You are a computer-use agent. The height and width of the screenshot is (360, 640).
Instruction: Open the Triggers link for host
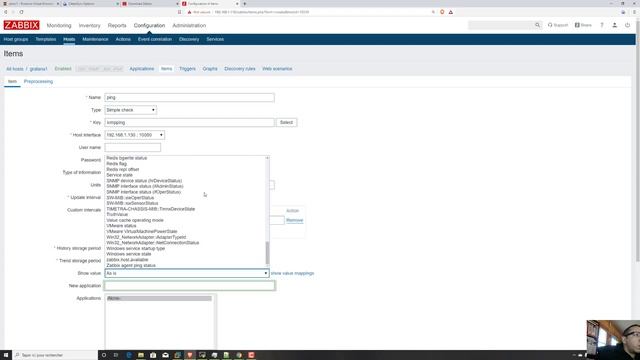187,69
